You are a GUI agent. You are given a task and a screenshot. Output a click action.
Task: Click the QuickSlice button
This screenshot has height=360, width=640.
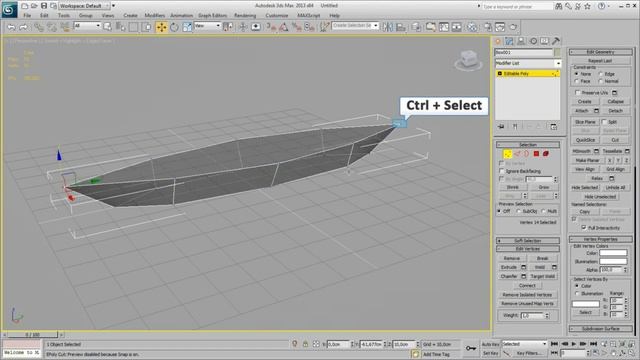(x=585, y=140)
